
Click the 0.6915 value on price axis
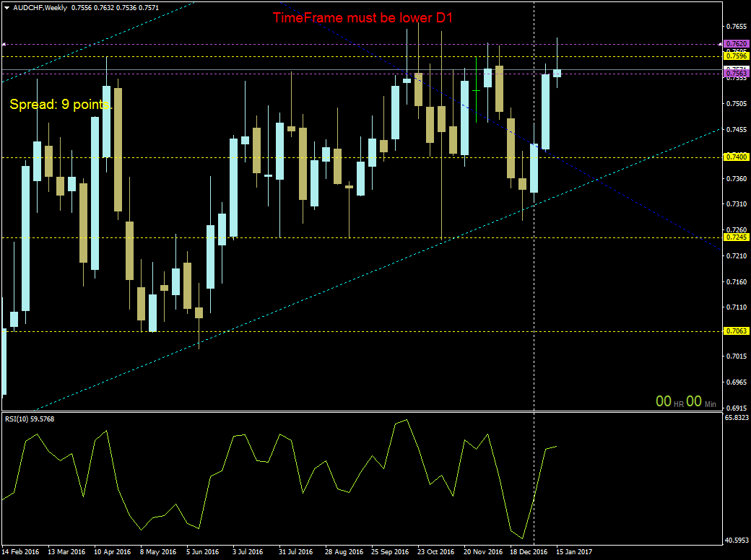point(737,408)
